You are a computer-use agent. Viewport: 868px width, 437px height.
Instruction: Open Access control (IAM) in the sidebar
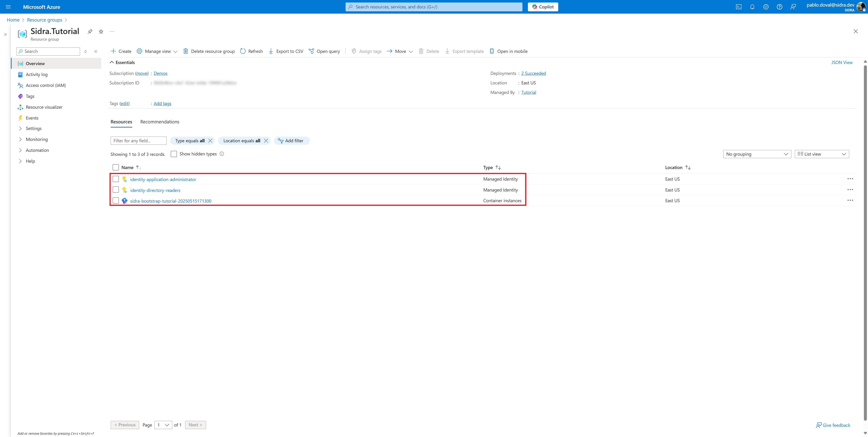46,85
